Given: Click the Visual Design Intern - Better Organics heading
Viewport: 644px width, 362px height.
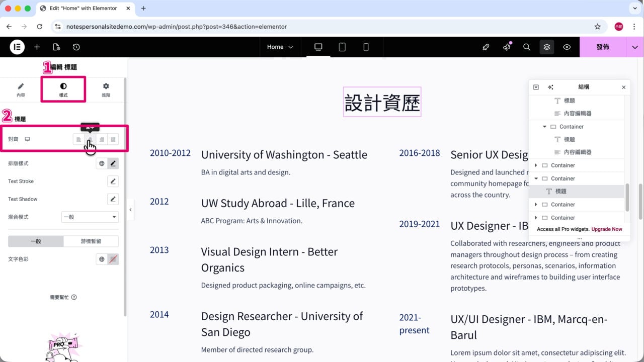Looking at the screenshot, I should pyautogui.click(x=269, y=259).
